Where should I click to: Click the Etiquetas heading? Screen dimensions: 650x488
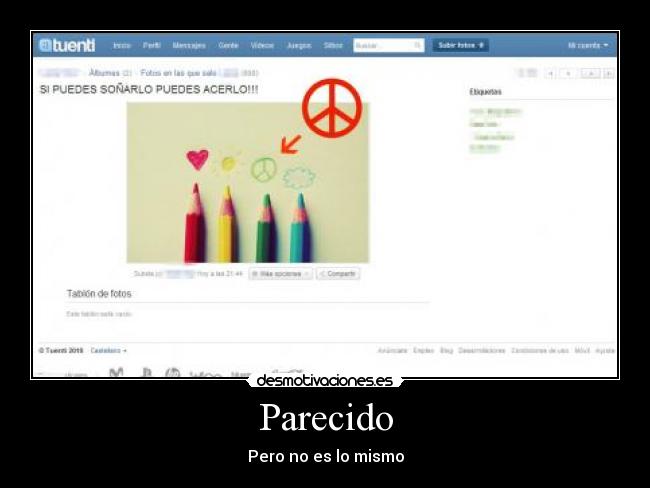[x=485, y=92]
